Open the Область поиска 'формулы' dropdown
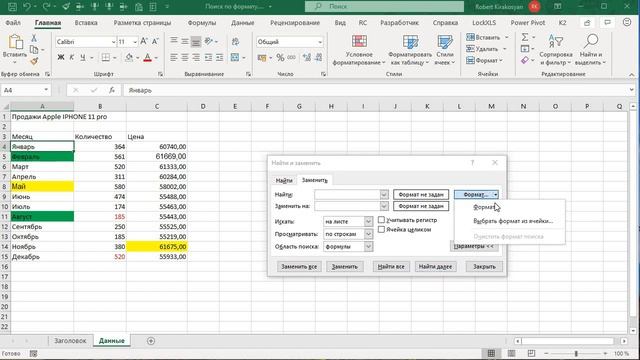This screenshot has width=640, height=360. tap(368, 247)
